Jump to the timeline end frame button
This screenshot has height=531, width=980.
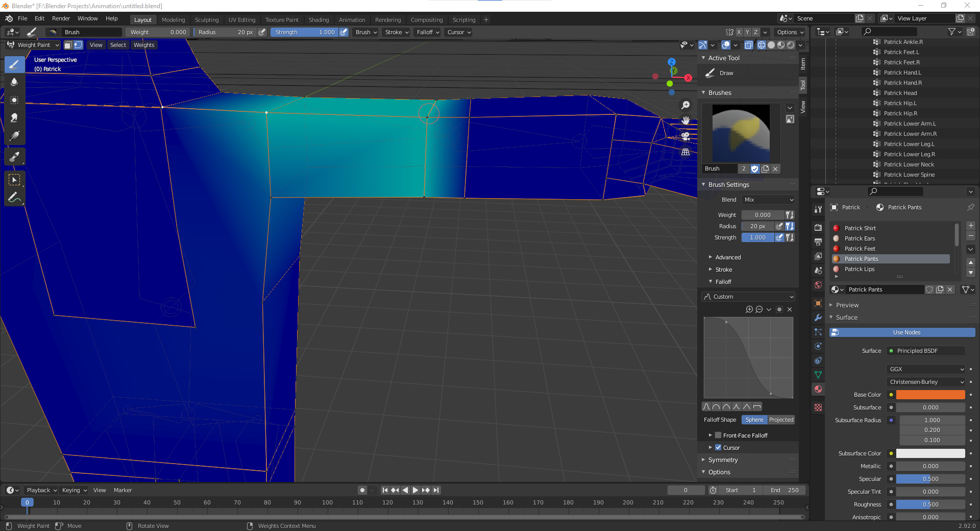pos(436,490)
